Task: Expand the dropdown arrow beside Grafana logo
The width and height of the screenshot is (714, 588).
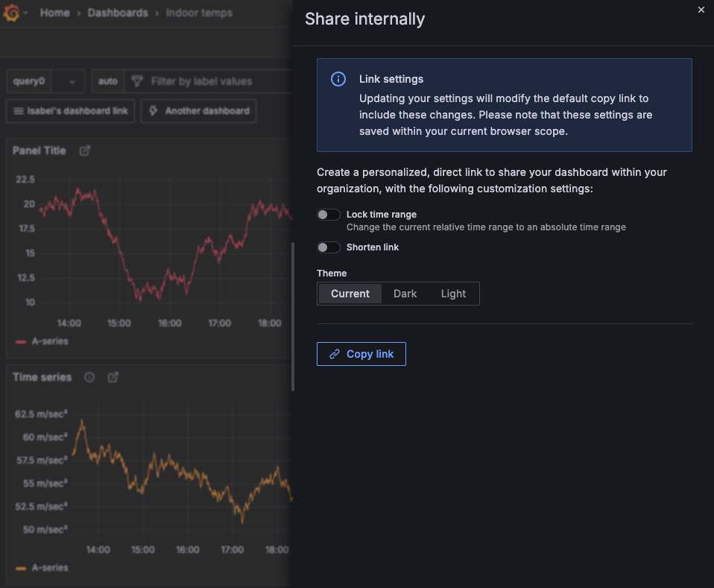Action: 25,13
